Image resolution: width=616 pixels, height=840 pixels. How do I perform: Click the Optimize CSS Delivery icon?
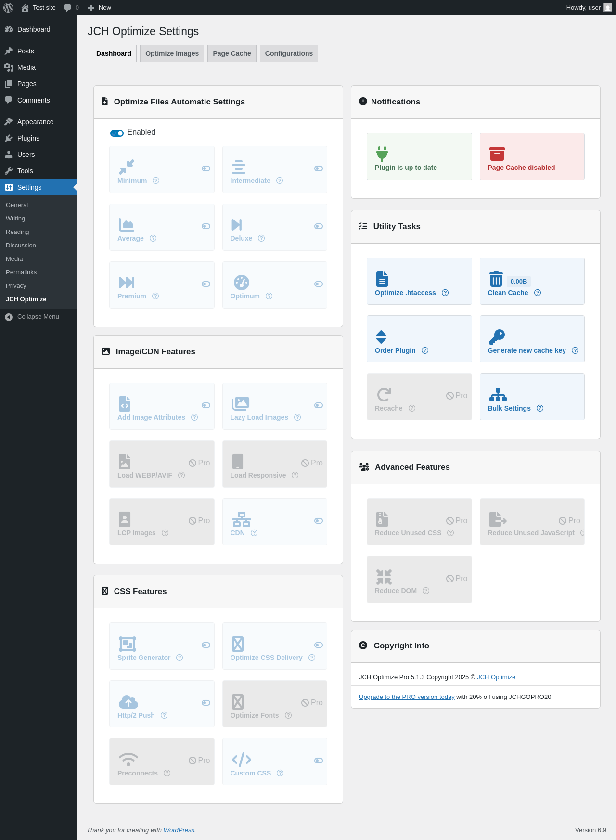tap(238, 644)
